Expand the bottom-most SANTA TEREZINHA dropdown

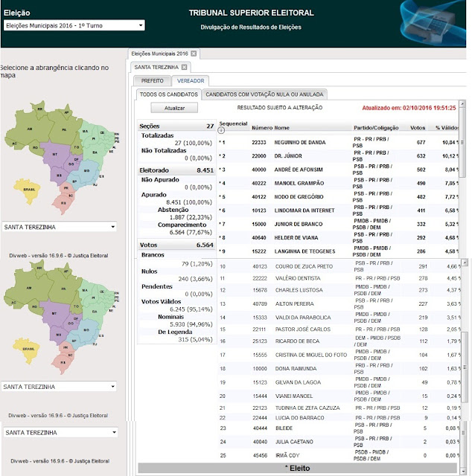coord(60,432)
